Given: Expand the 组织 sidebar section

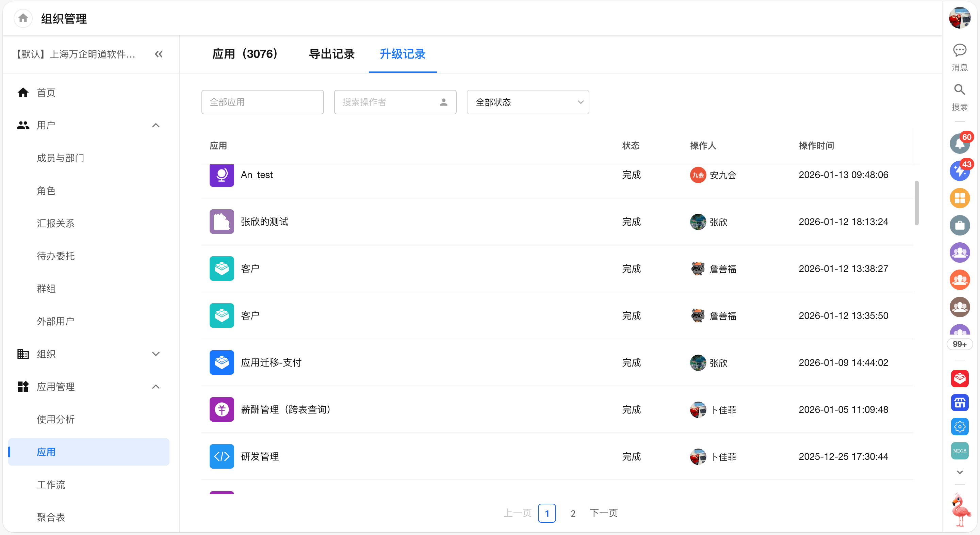Looking at the screenshot, I should coord(156,354).
